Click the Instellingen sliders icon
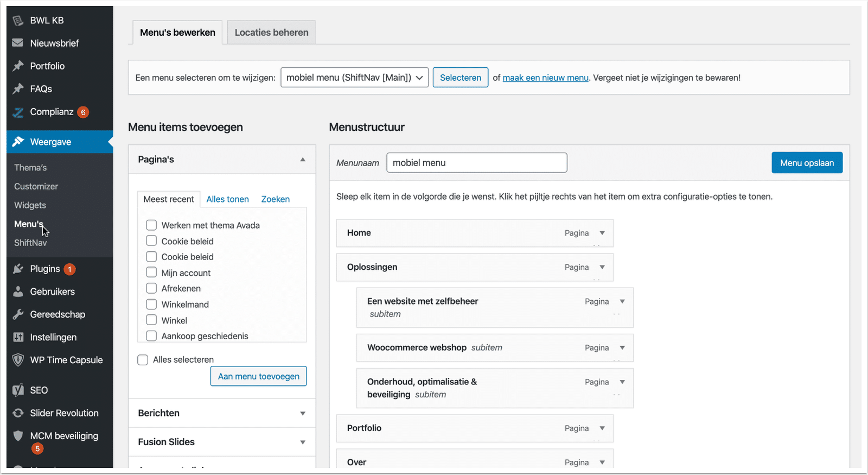 [18, 337]
